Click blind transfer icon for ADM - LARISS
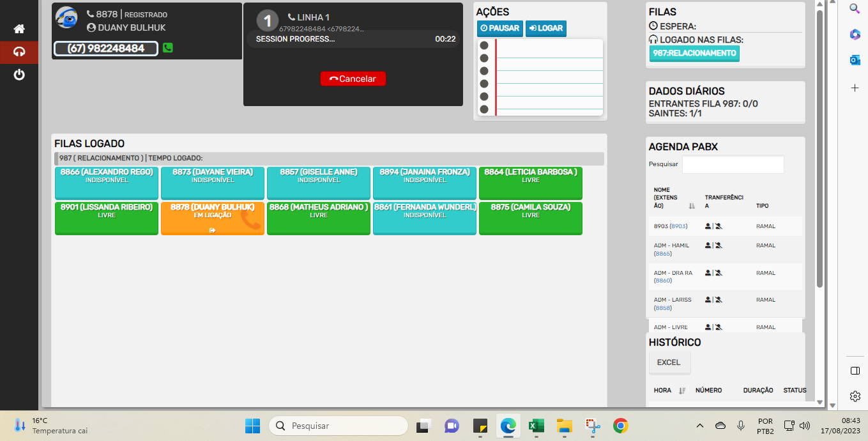Viewport: 868px width, 441px height. [x=719, y=300]
